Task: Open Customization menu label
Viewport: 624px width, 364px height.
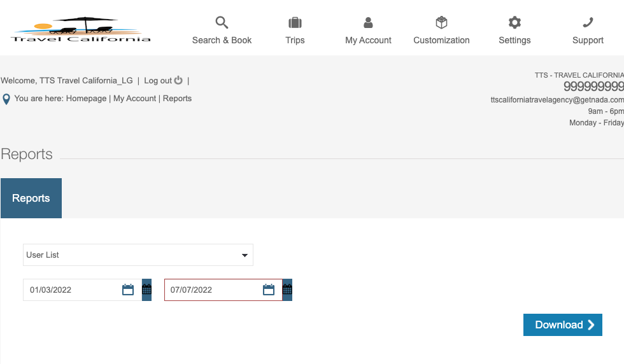Action: point(441,40)
